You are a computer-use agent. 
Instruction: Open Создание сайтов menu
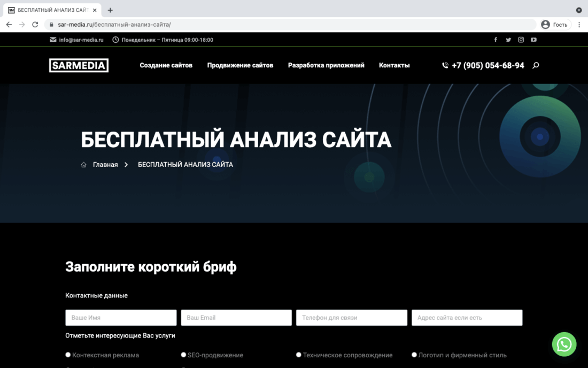166,65
